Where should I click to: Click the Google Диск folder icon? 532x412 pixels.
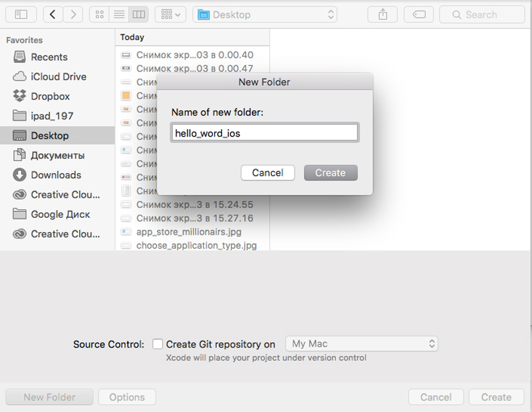point(20,214)
